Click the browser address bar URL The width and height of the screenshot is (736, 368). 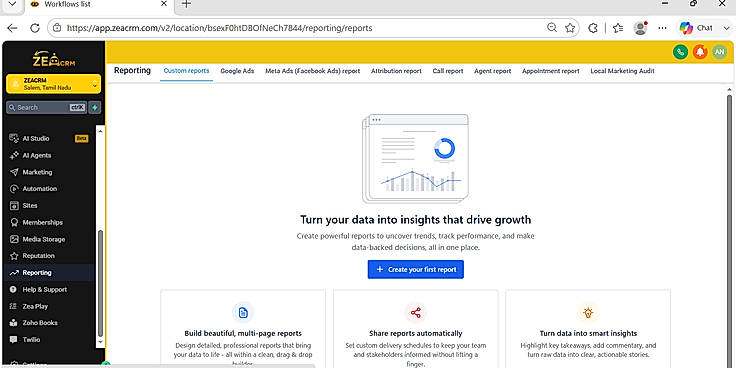pos(220,28)
